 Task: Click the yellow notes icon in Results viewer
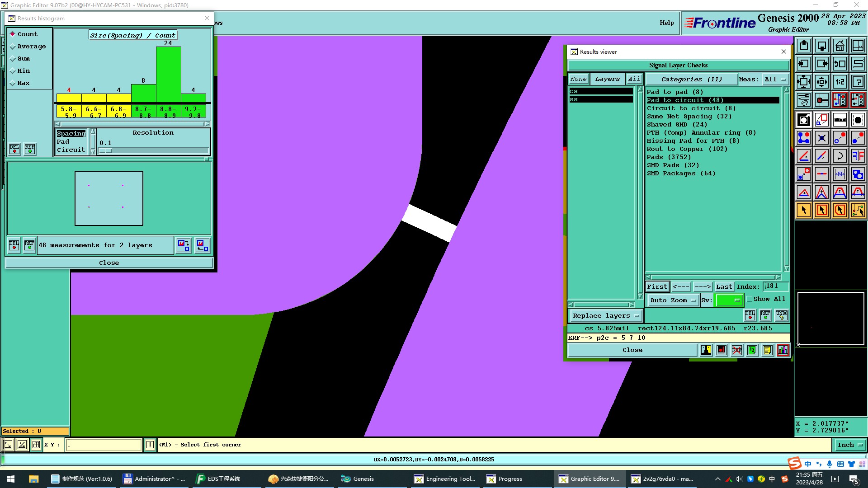click(x=767, y=350)
